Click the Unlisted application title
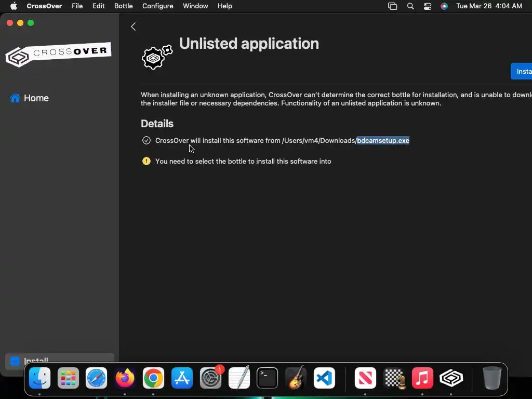532x399 pixels. [249, 44]
